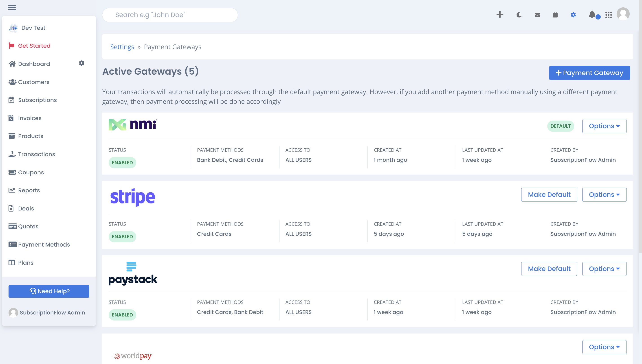Toggle dark mode with the moon icon
Viewport: 642px width, 364px height.
(x=518, y=15)
